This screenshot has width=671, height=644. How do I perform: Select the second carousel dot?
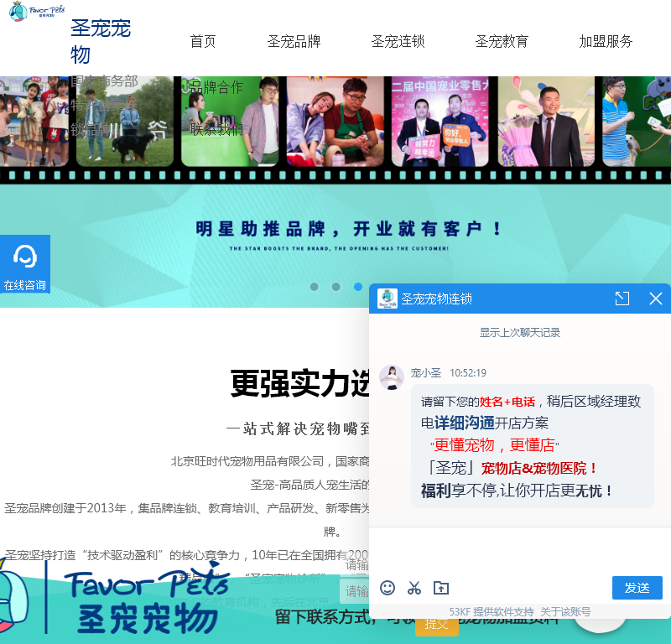coord(336,287)
